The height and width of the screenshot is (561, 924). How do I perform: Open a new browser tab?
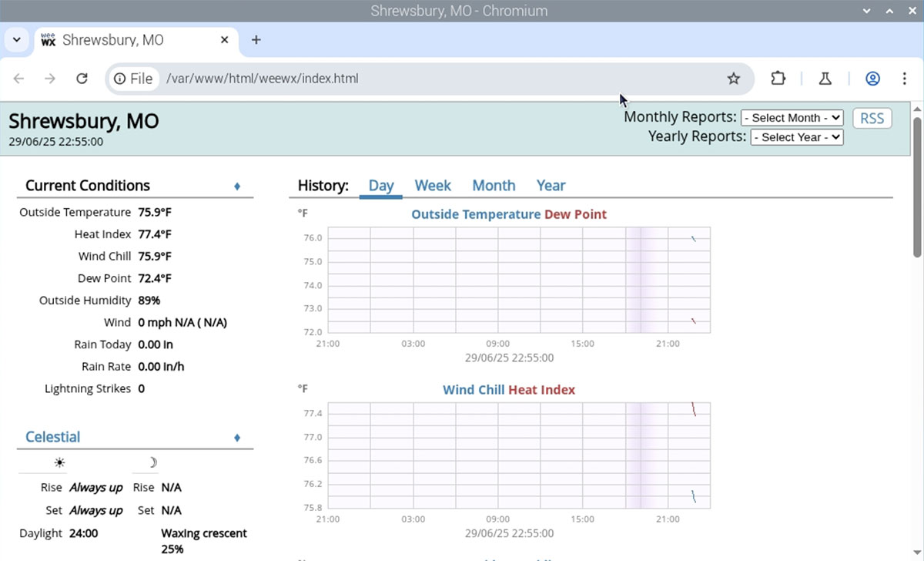point(256,40)
